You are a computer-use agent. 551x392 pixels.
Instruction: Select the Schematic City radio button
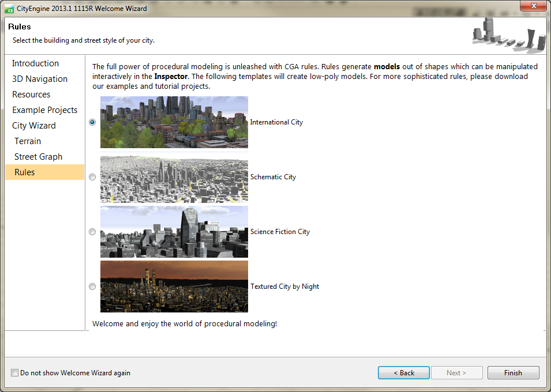pos(92,177)
